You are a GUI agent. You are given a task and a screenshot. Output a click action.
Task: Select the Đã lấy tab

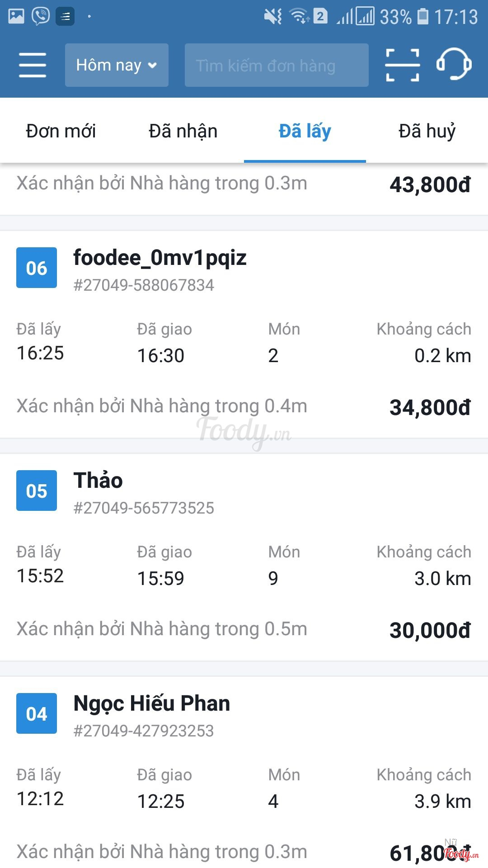coord(305,131)
